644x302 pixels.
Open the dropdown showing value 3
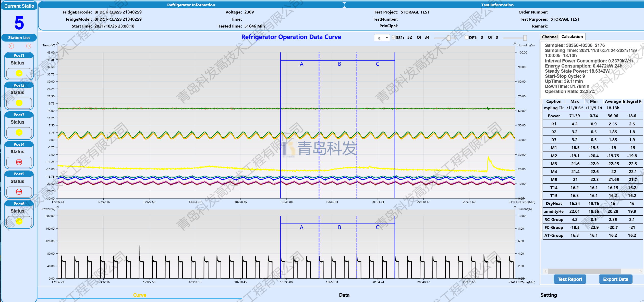tap(382, 38)
